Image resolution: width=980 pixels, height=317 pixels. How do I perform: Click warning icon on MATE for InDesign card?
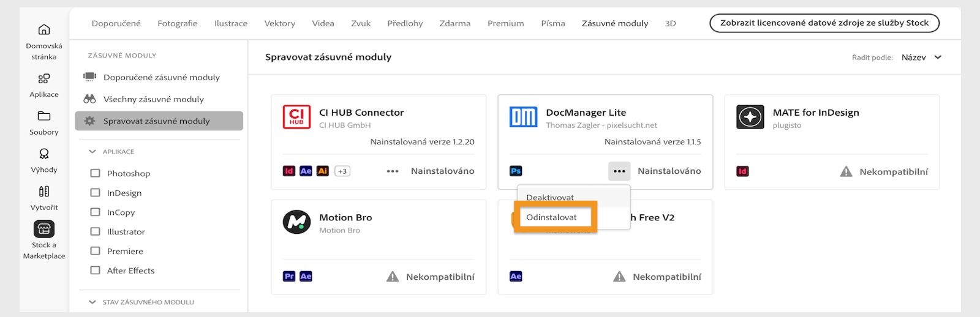846,171
